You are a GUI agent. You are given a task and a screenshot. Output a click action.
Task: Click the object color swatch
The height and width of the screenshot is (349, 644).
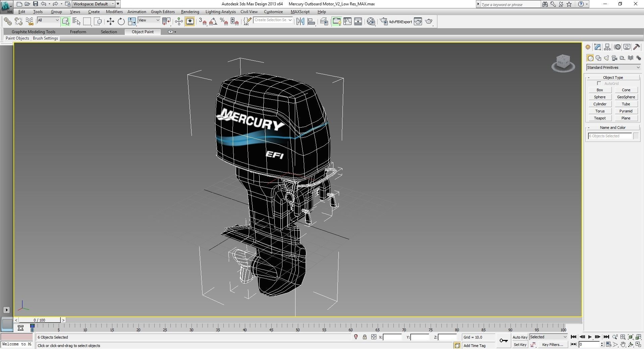pos(636,136)
